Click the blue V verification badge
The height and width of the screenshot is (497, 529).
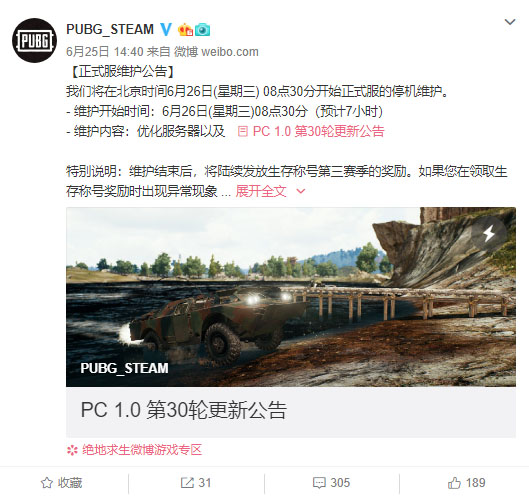coord(166,30)
